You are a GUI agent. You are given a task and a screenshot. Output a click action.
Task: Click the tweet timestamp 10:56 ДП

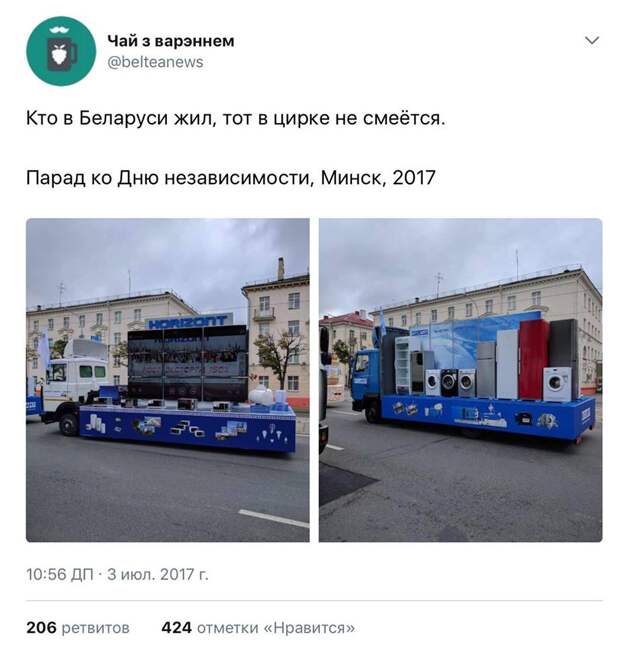(60, 574)
